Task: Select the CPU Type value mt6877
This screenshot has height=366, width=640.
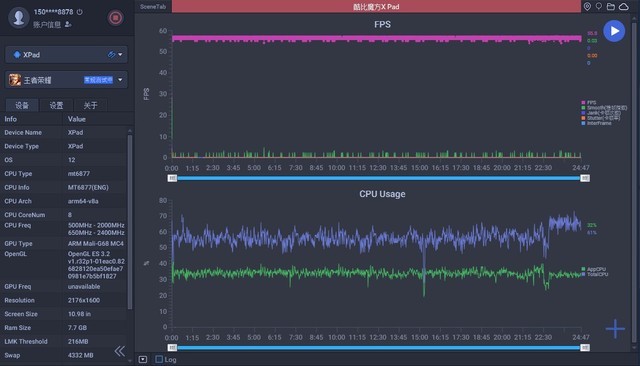Action: (x=79, y=173)
